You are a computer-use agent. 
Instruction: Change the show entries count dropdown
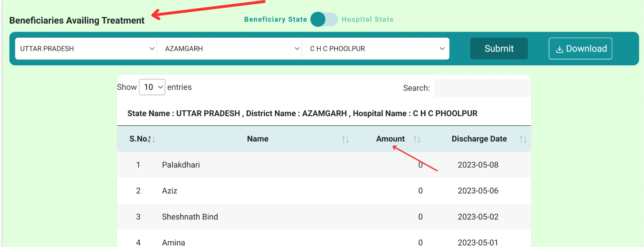[152, 87]
